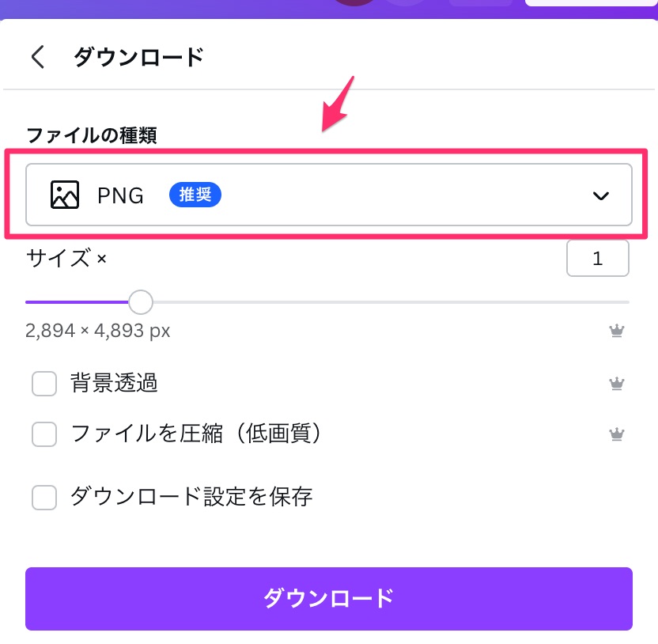Expand file types via the down chevron
Viewport: 658px width, 644px height.
pos(600,195)
